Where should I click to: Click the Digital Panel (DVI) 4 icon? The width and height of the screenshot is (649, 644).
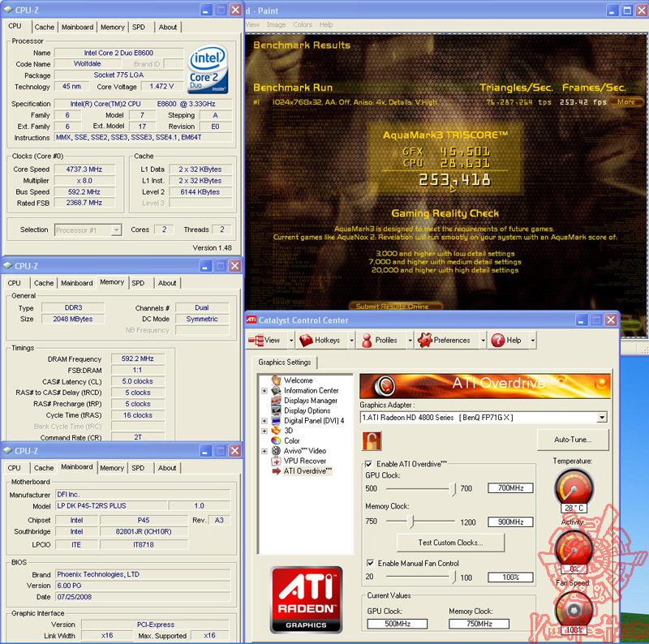click(x=276, y=420)
